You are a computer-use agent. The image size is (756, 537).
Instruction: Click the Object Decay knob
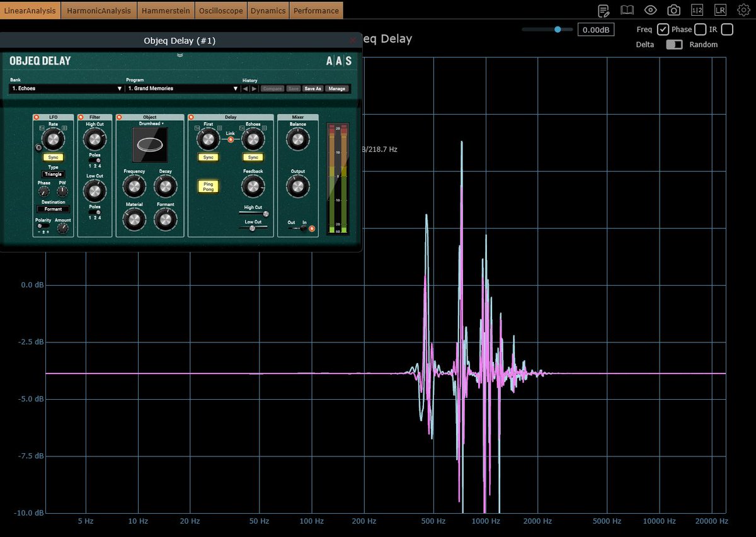[165, 186]
